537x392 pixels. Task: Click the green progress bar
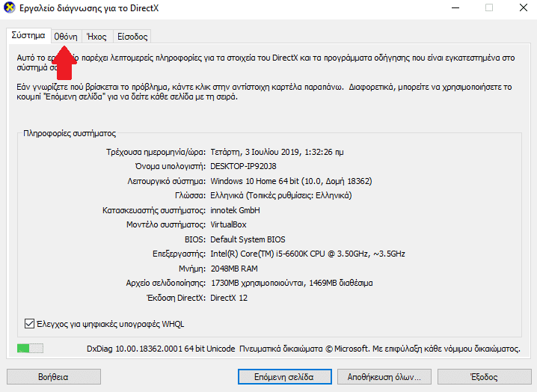(x=30, y=349)
